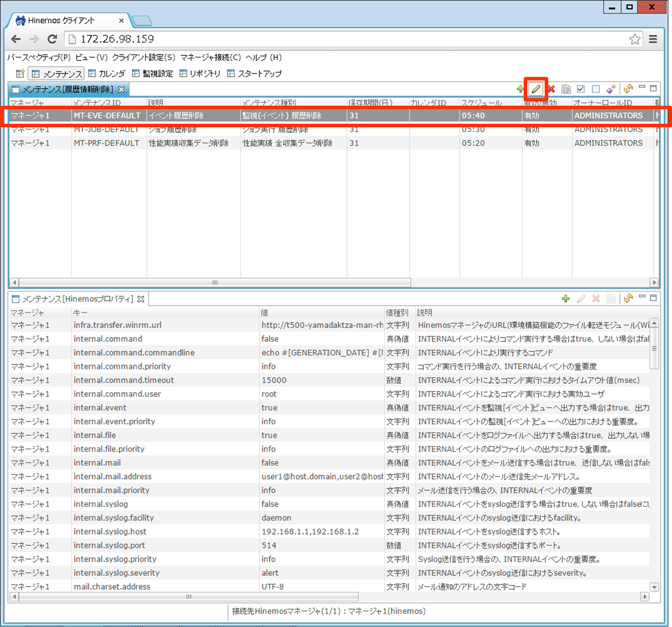
Task: Click the up arrow of the Hinemosプロパティ vertical scrollbar
Action: click(x=655, y=323)
